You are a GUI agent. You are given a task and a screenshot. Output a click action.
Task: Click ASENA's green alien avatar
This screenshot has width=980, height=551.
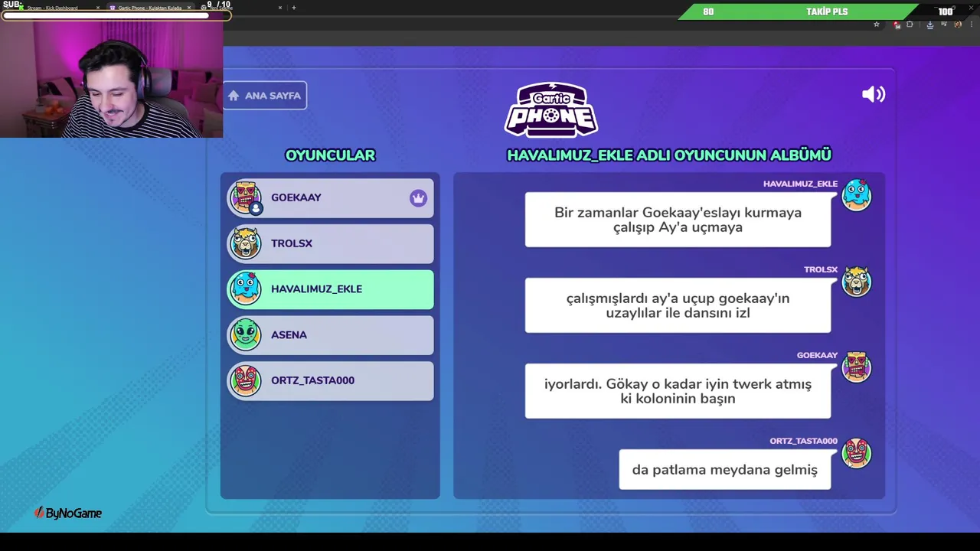tap(245, 335)
